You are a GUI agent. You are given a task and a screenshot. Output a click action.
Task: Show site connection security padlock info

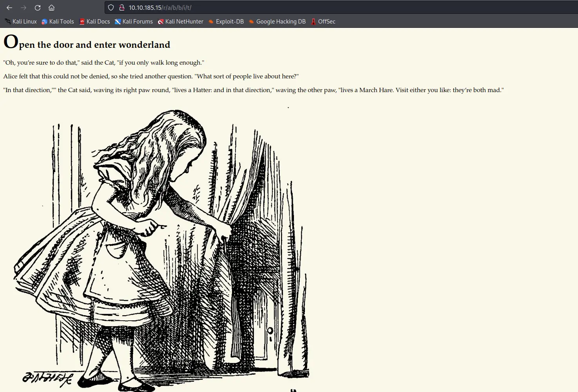(121, 7)
